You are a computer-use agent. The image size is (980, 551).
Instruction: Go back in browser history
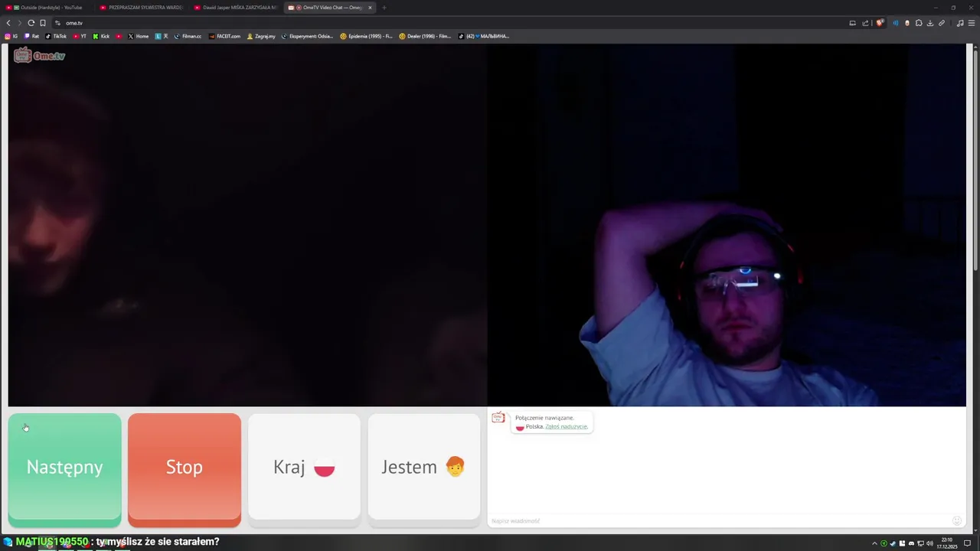point(8,23)
